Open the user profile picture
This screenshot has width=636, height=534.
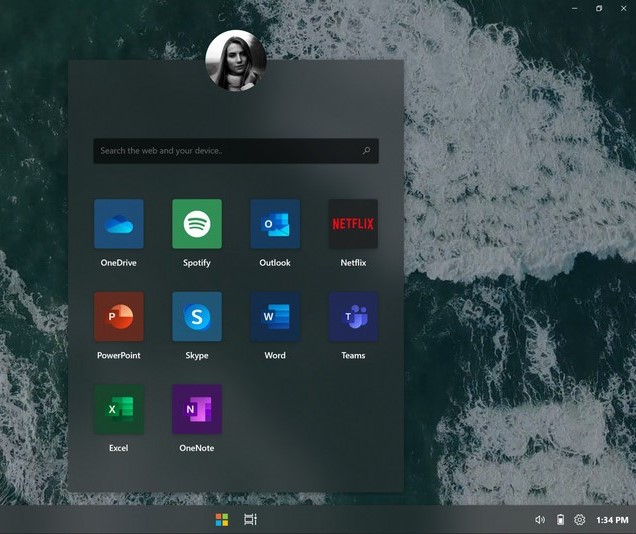[x=236, y=60]
